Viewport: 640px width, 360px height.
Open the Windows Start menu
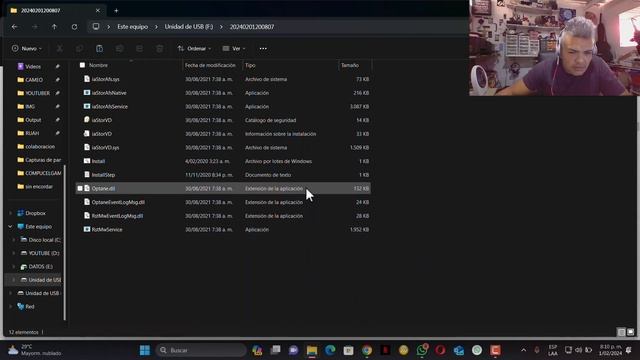tap(144, 350)
